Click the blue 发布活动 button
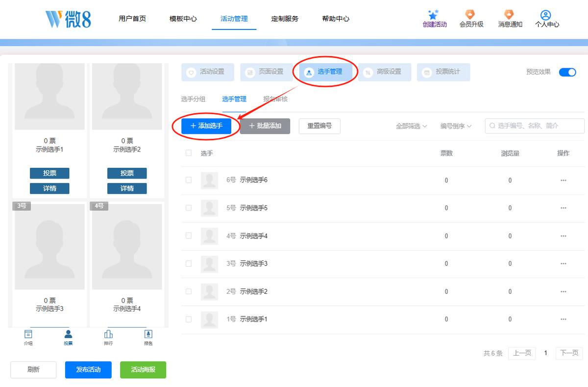The width and height of the screenshot is (588, 387). (x=88, y=370)
